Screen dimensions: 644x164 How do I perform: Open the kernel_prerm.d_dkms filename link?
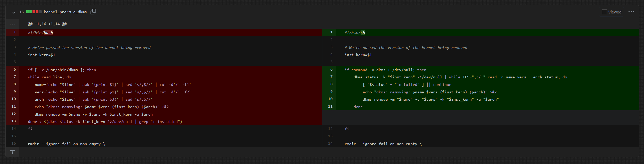pos(65,12)
